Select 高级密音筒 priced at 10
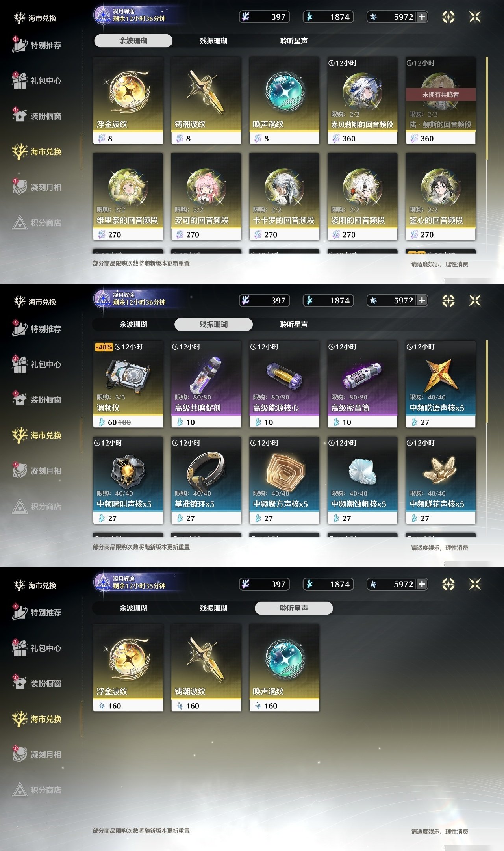Image resolution: width=504 pixels, height=851 pixels. [362, 384]
